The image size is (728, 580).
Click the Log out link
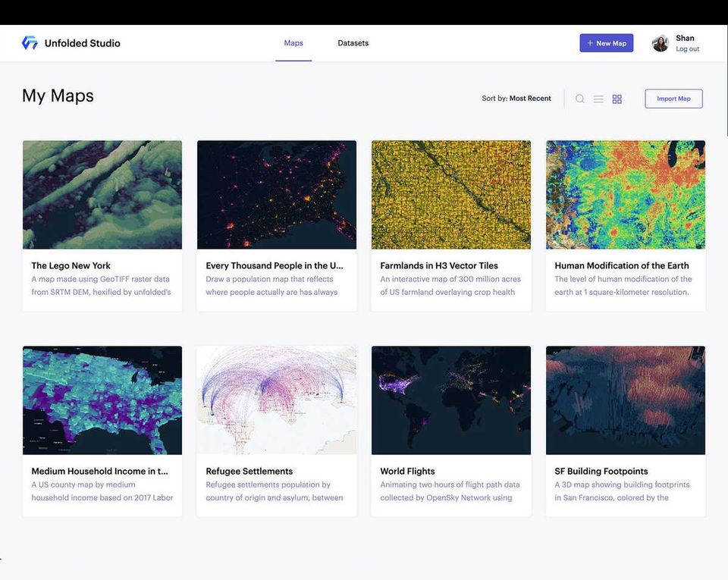point(688,49)
